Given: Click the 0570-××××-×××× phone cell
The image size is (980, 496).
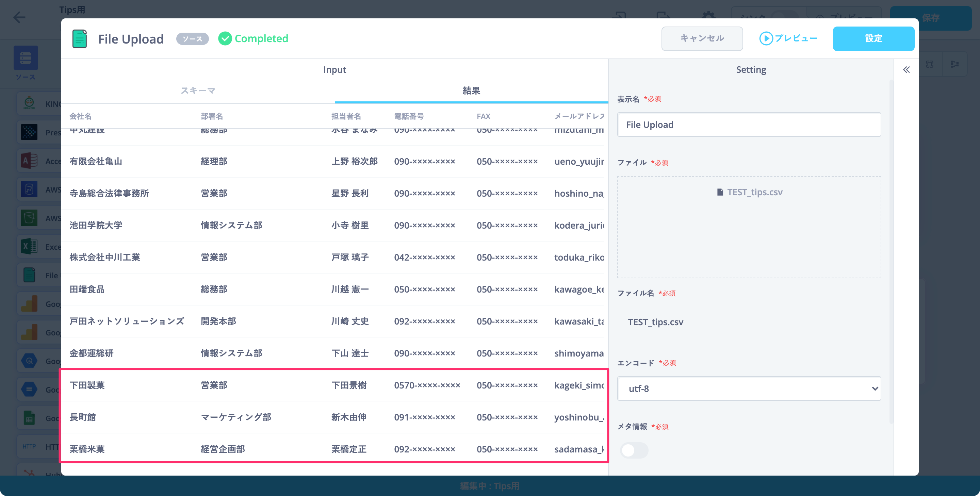Looking at the screenshot, I should coord(427,385).
